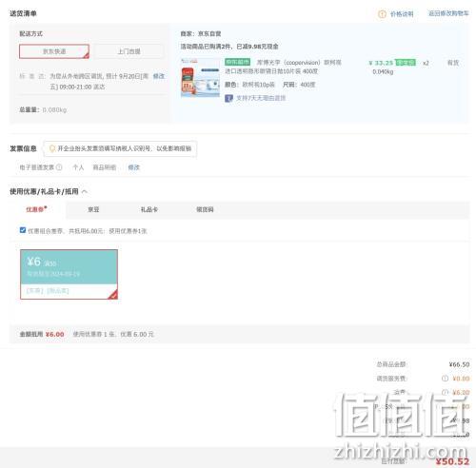Click 修改 link next to delivery time
Image resolution: width=476 pixels, height=468 pixels.
pos(159,76)
